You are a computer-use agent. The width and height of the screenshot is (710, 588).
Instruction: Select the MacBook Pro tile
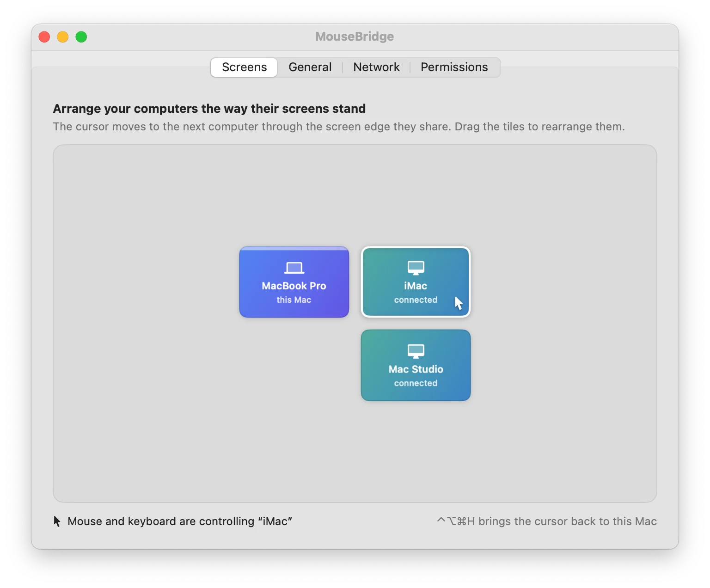tap(294, 282)
